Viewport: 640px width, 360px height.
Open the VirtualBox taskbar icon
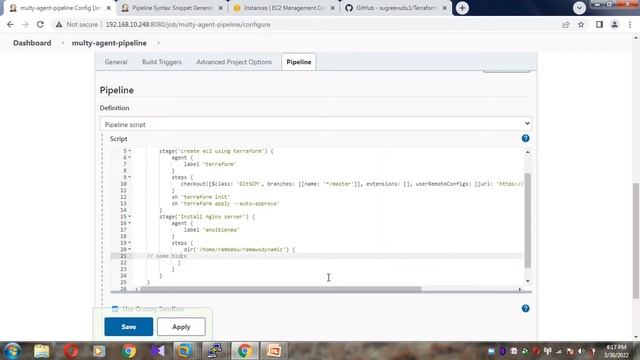coord(184,351)
